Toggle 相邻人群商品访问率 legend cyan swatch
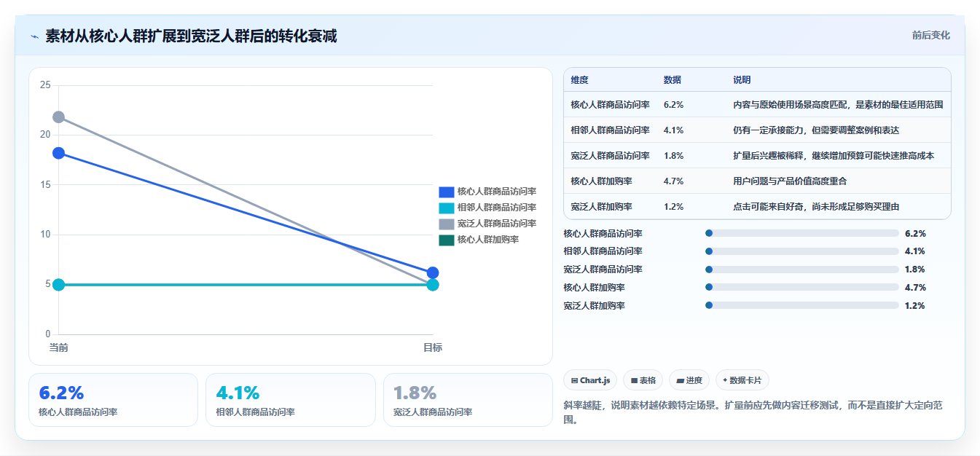 point(446,208)
